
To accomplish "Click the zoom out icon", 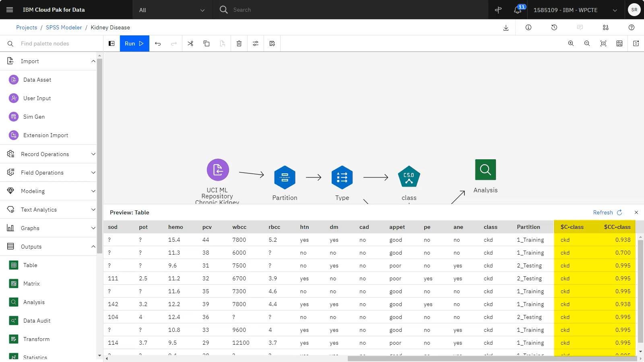I will pyautogui.click(x=587, y=43).
